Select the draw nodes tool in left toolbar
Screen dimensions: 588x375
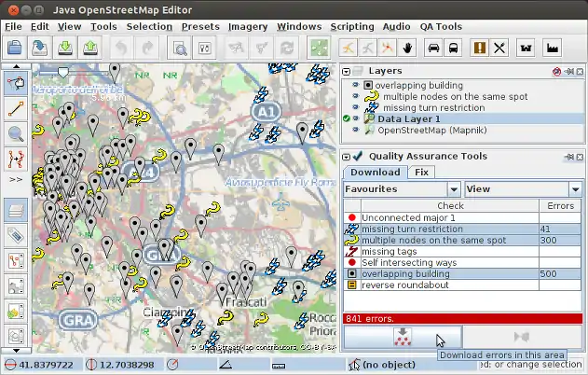pos(16,108)
